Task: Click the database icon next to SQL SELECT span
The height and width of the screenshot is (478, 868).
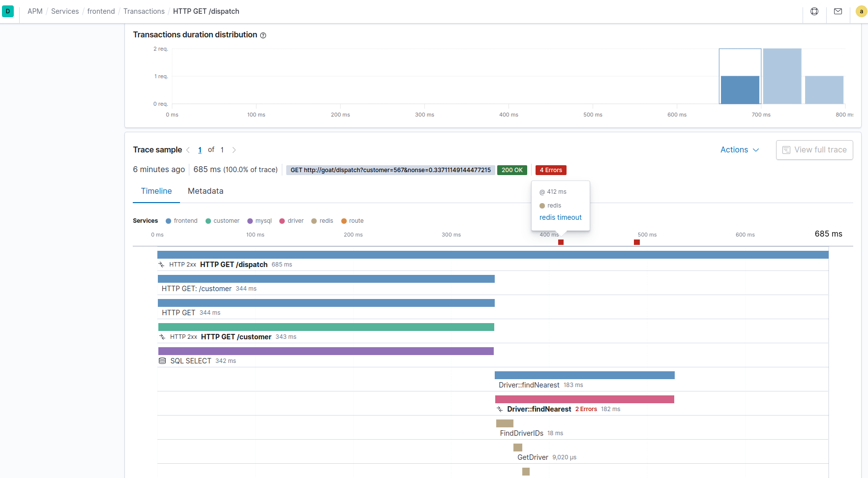Action: (162, 360)
